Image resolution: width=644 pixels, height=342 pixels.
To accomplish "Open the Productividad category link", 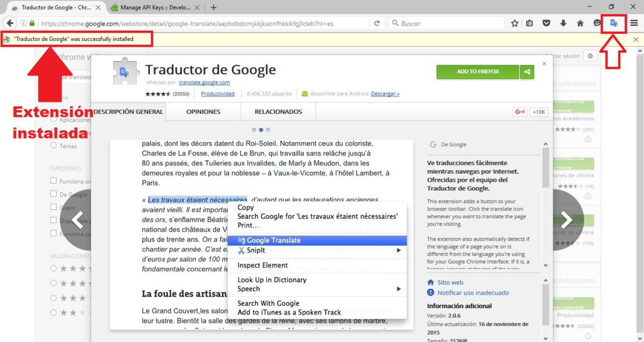I will point(218,94).
